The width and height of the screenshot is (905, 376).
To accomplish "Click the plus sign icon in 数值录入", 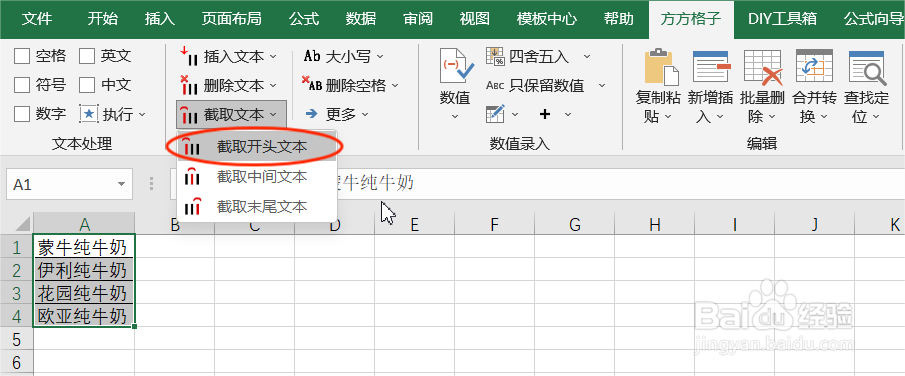I will tap(545, 114).
